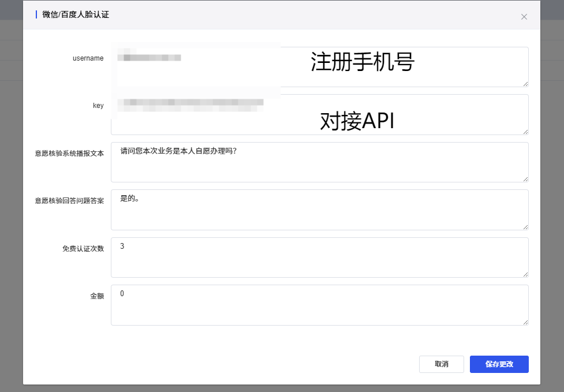Click resize grip of 免费认证次数 box

[525, 274]
